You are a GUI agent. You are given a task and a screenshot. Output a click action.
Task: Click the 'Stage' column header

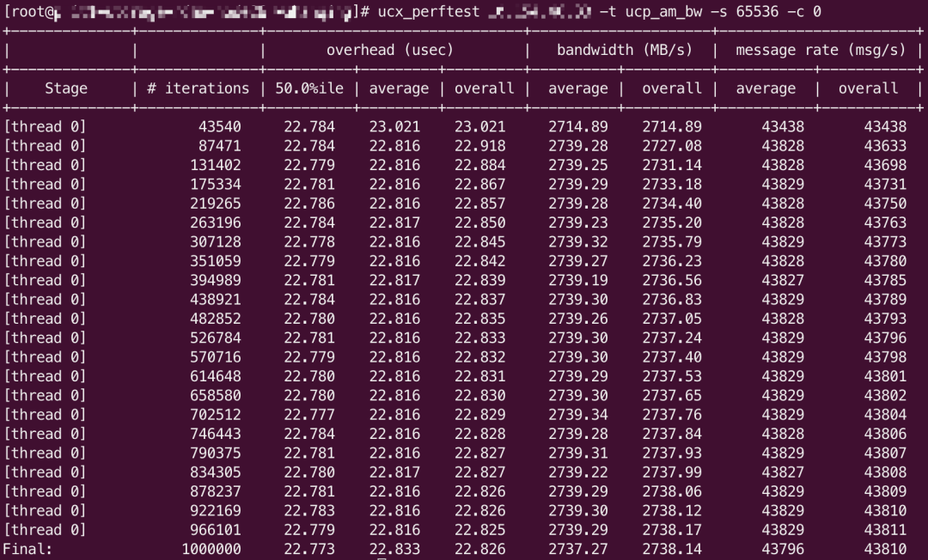(66, 88)
